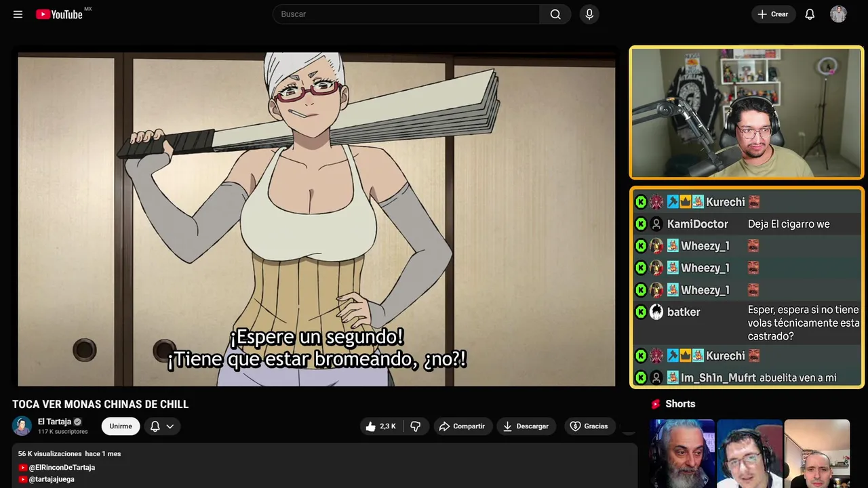Open the first Shorts thumbnail, bearded man
The width and height of the screenshot is (868, 488).
pos(682,453)
